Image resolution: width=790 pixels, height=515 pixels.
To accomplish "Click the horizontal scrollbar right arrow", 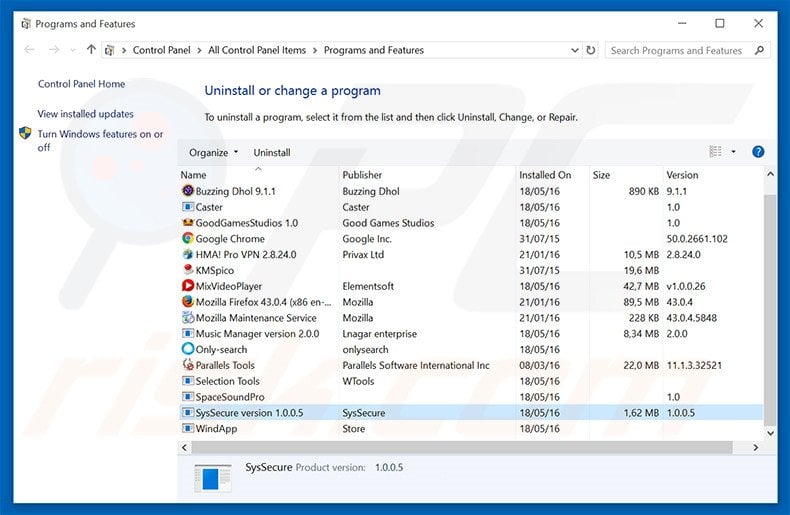I will click(755, 447).
